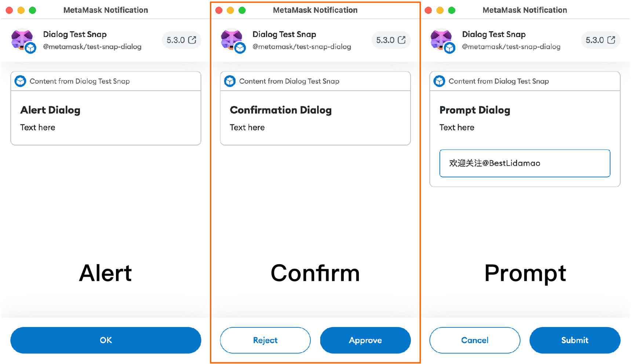
Task: Click the cube icon in the Prompt Dialog content card
Action: (x=439, y=81)
